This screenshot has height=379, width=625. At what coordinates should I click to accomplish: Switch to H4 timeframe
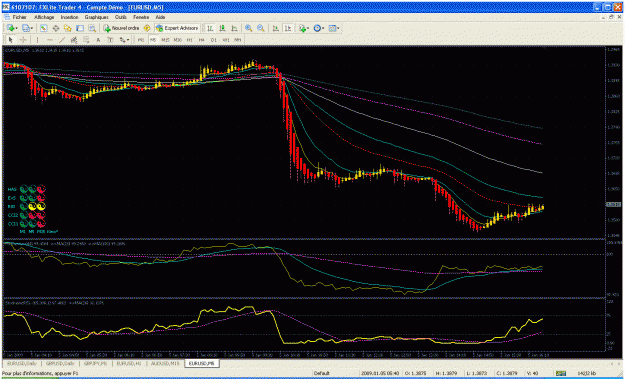(x=202, y=40)
